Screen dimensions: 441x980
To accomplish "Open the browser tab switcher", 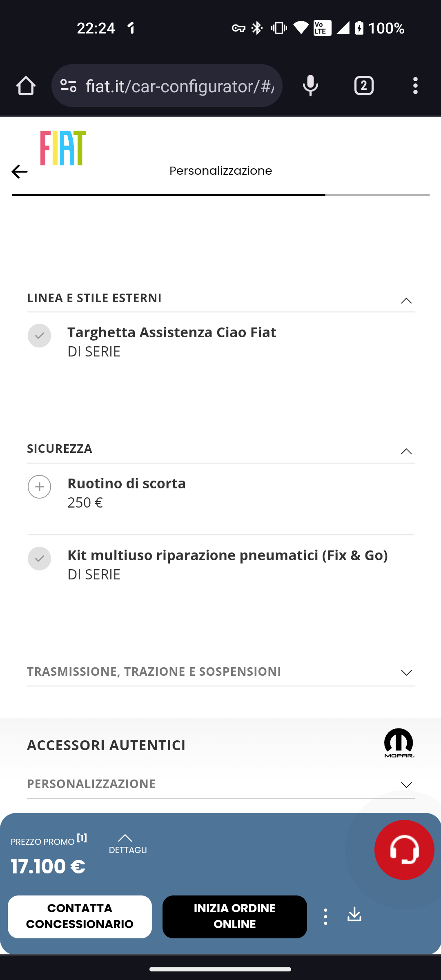I will (x=364, y=86).
